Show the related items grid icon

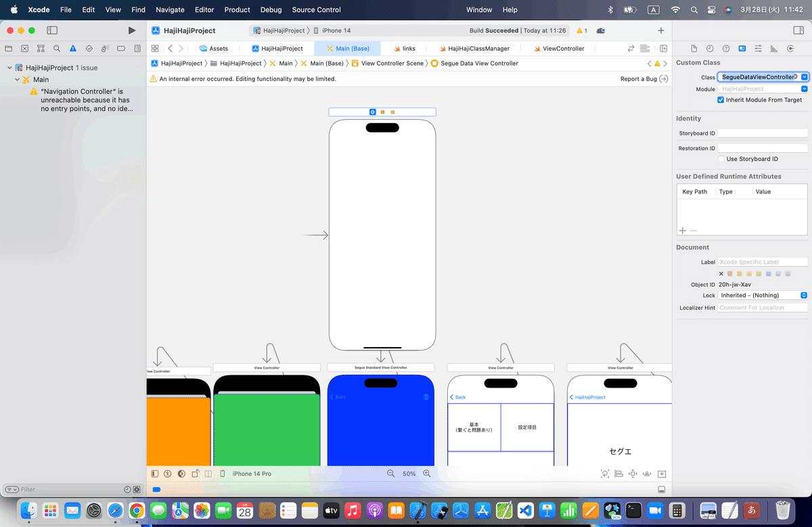[155, 49]
